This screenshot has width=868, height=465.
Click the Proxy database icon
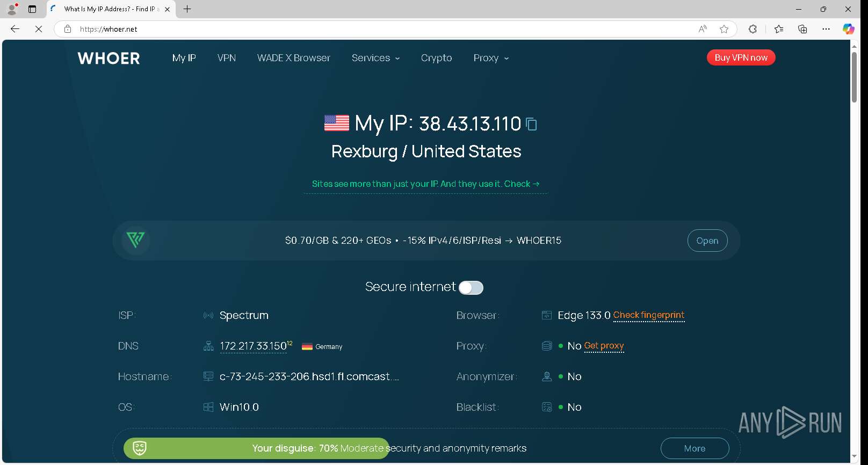tap(547, 346)
